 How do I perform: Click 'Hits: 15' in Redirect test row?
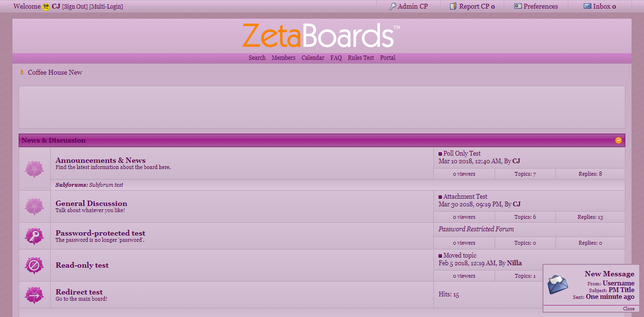[x=449, y=295]
